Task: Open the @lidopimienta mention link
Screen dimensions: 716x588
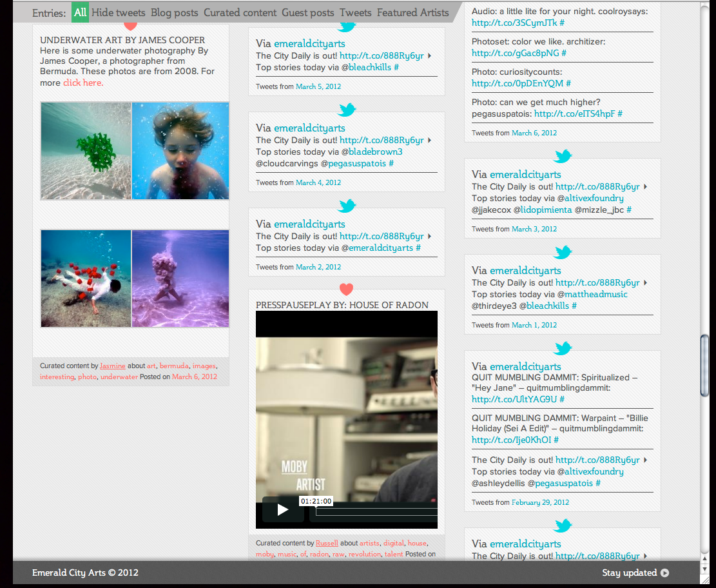Action: click(546, 210)
